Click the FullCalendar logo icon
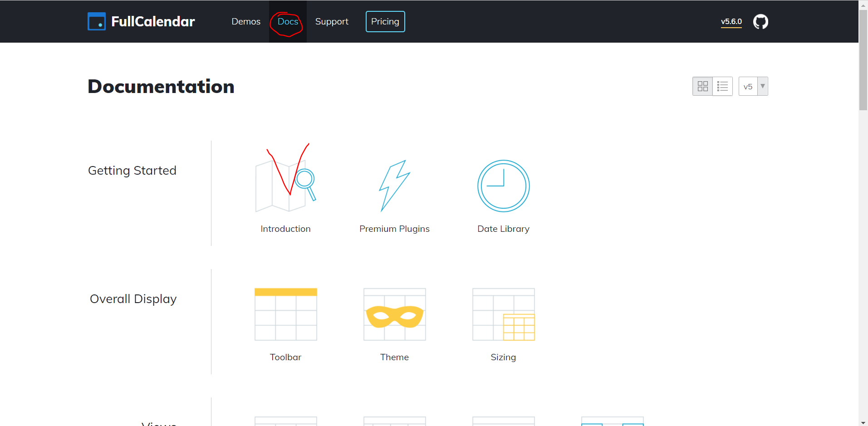Viewport: 868px width, 426px height. [97, 21]
